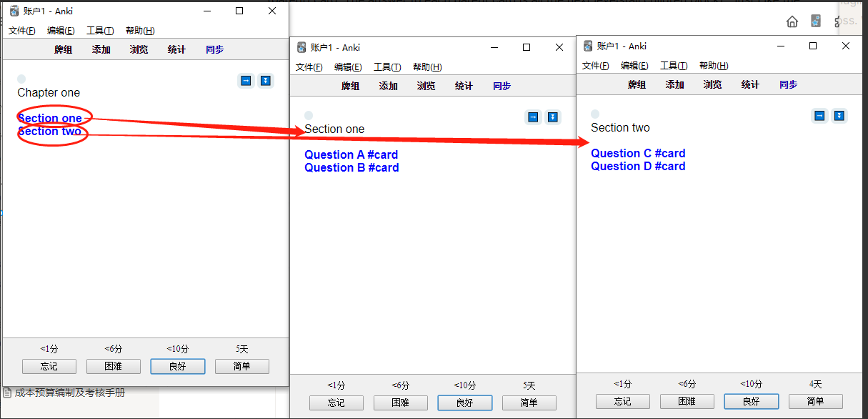Click 良好 button in Section two window
The width and height of the screenshot is (868, 419).
(x=752, y=401)
